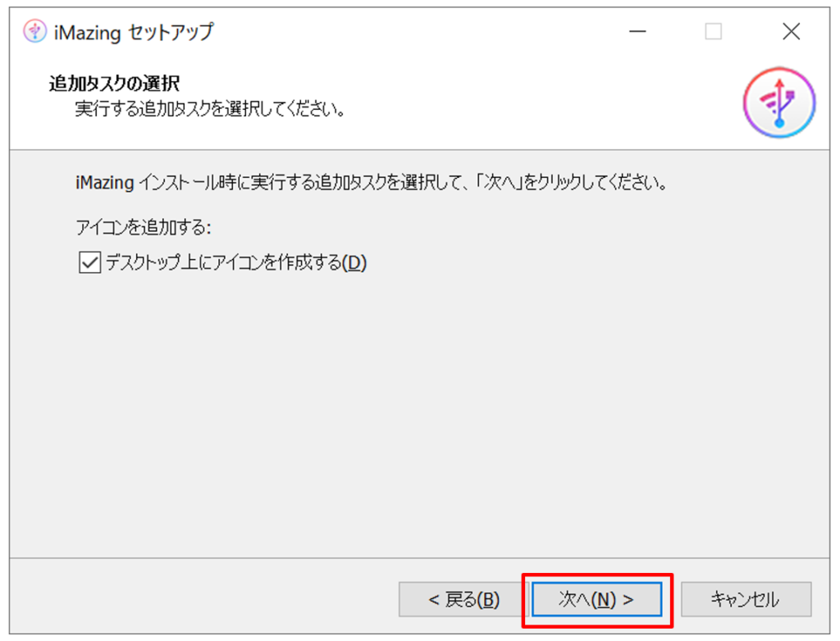
Task: Click the small iMazing icon in title bar
Action: [34, 32]
